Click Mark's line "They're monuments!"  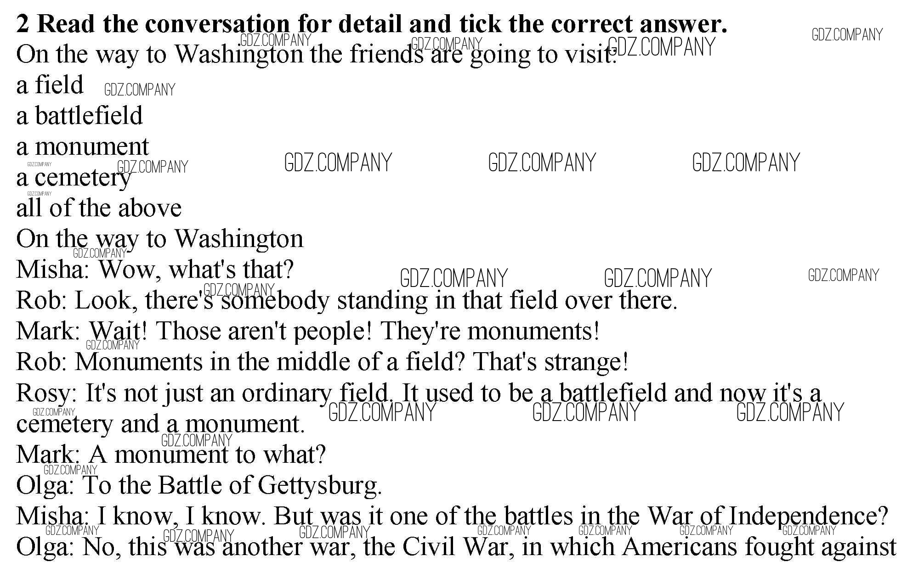308,331
